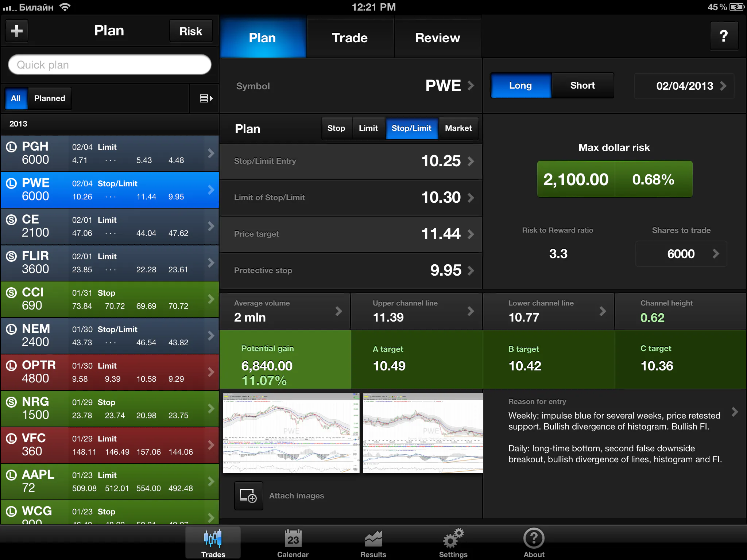
Task: Click the S icon on FLIR row
Action: (12, 256)
